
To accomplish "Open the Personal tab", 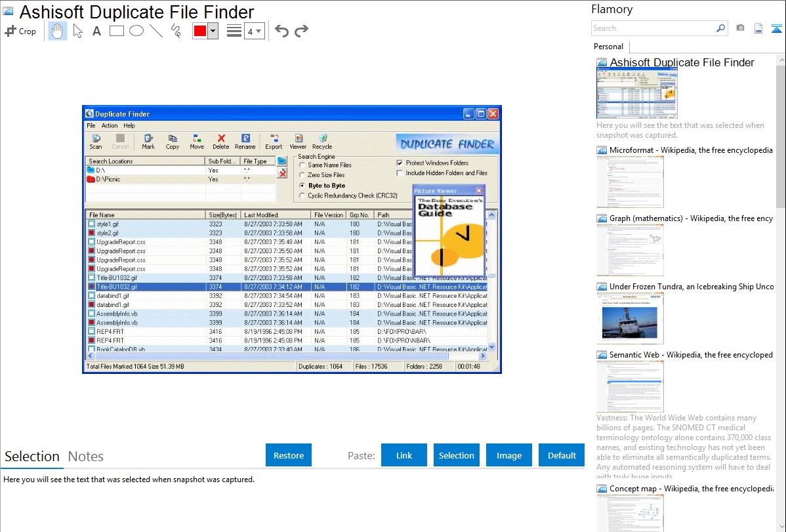I will 608,47.
